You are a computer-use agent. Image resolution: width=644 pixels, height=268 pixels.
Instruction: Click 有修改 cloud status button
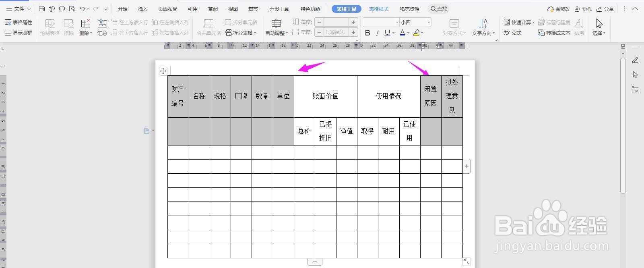point(559,9)
